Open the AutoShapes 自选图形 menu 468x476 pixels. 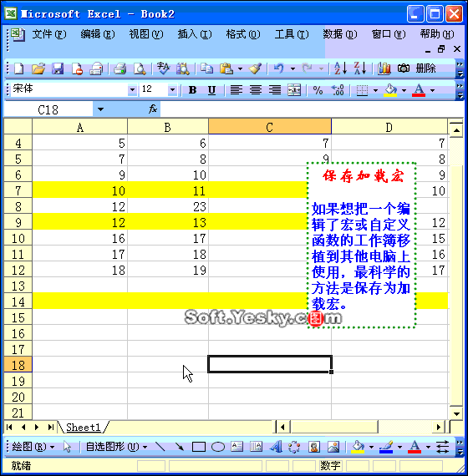click(x=116, y=447)
